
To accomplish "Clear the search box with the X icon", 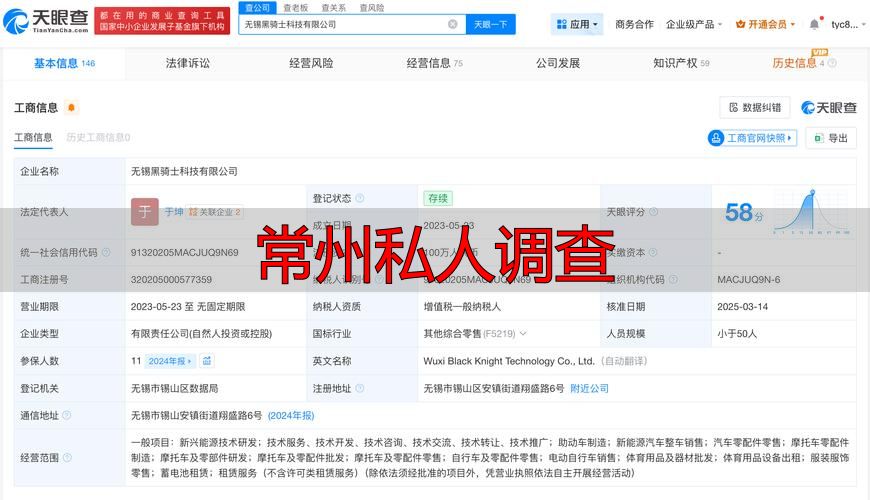I will (453, 24).
